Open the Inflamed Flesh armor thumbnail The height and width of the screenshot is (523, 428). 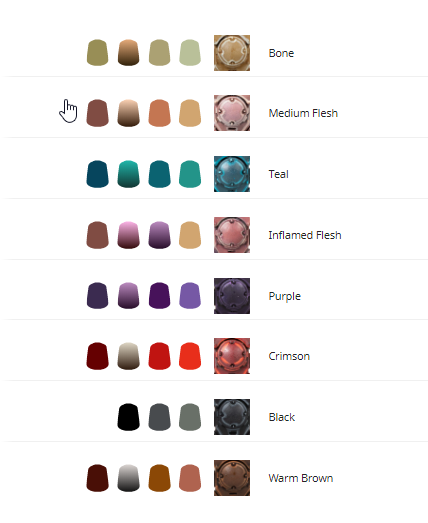tap(232, 235)
